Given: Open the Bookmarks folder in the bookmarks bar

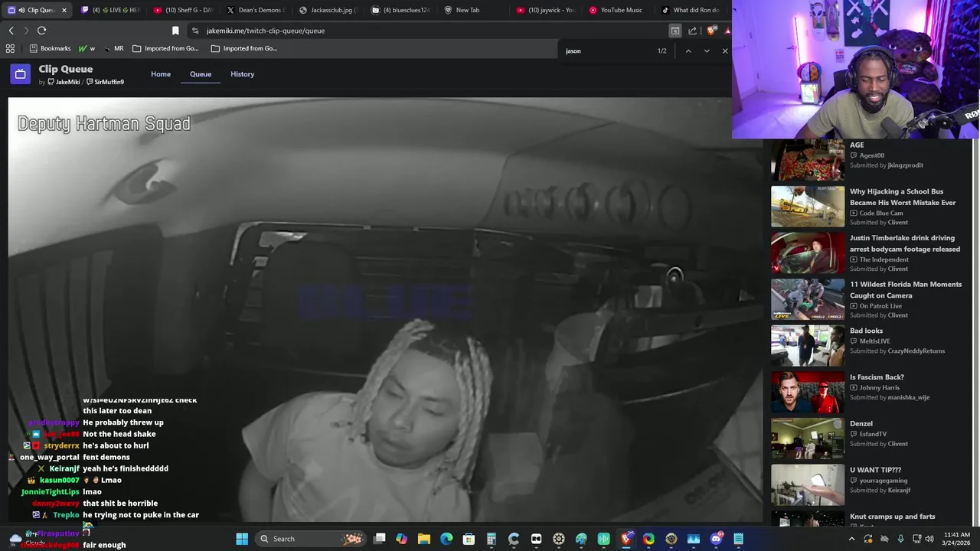Looking at the screenshot, I should (50, 48).
